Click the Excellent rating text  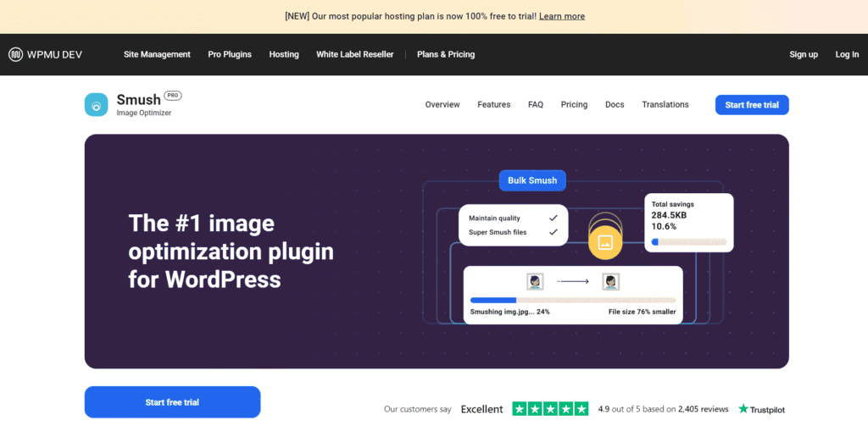[481, 409]
